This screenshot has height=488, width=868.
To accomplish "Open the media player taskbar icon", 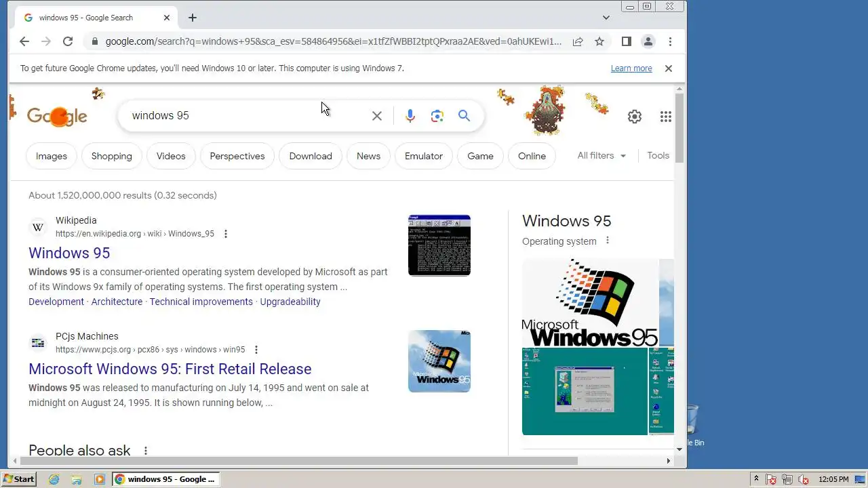I will 100,479.
